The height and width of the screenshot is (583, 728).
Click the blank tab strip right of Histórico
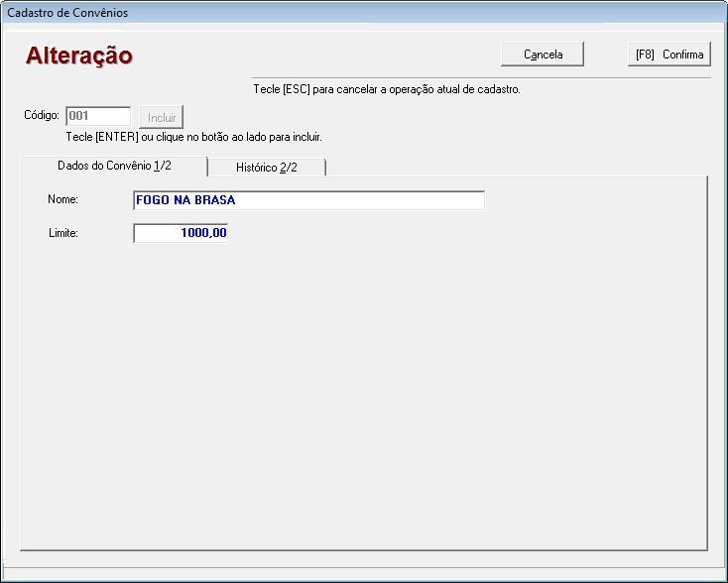pos(516,167)
